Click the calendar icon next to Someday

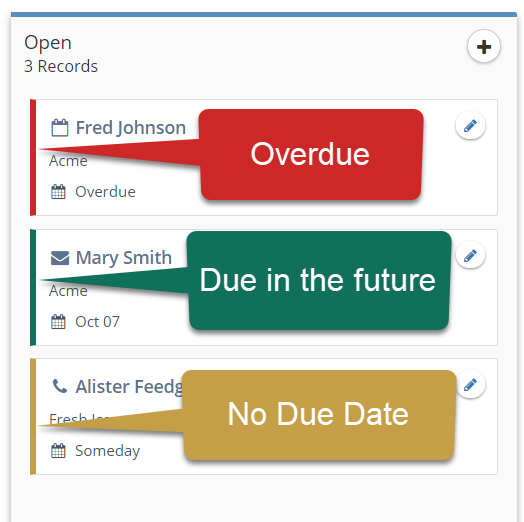click(x=58, y=450)
